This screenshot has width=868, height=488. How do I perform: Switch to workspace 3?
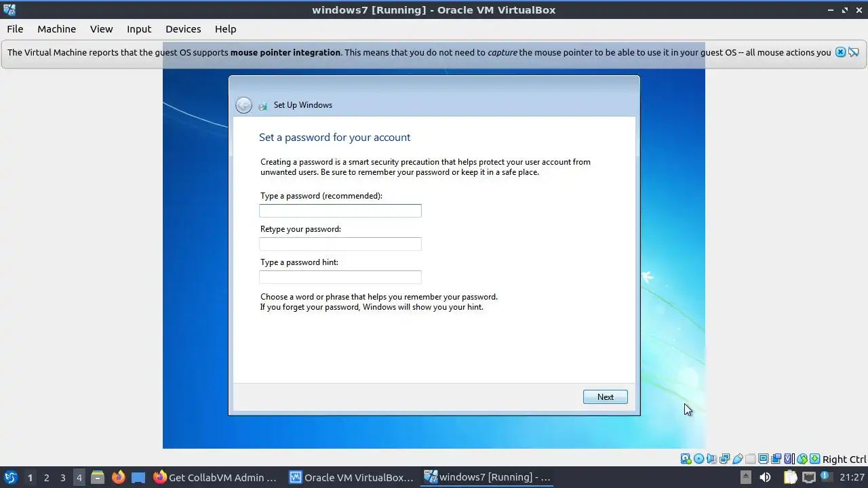click(x=62, y=477)
